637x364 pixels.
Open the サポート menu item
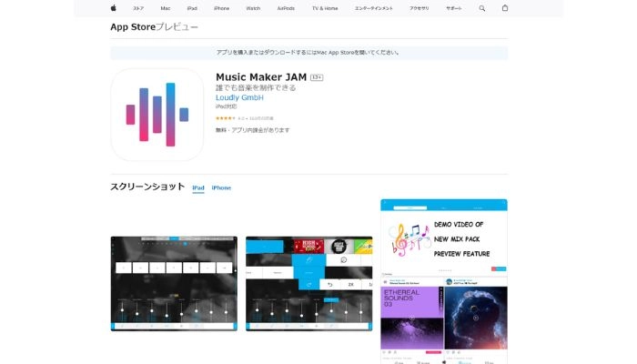[454, 8]
